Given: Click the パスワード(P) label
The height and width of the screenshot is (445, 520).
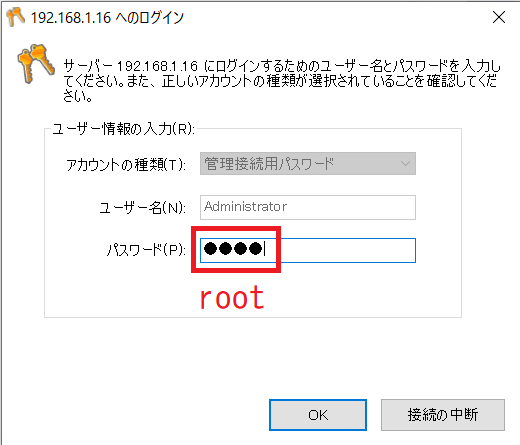Looking at the screenshot, I should click(146, 250).
